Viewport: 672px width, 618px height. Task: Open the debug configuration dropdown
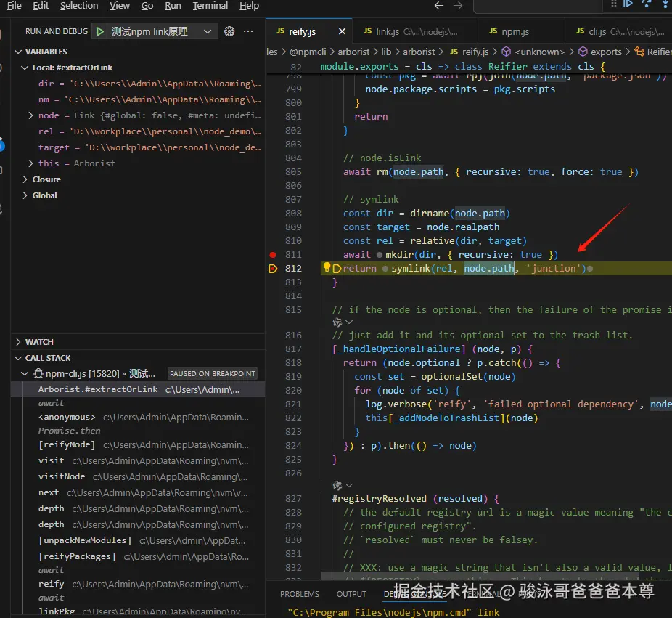pos(208,31)
